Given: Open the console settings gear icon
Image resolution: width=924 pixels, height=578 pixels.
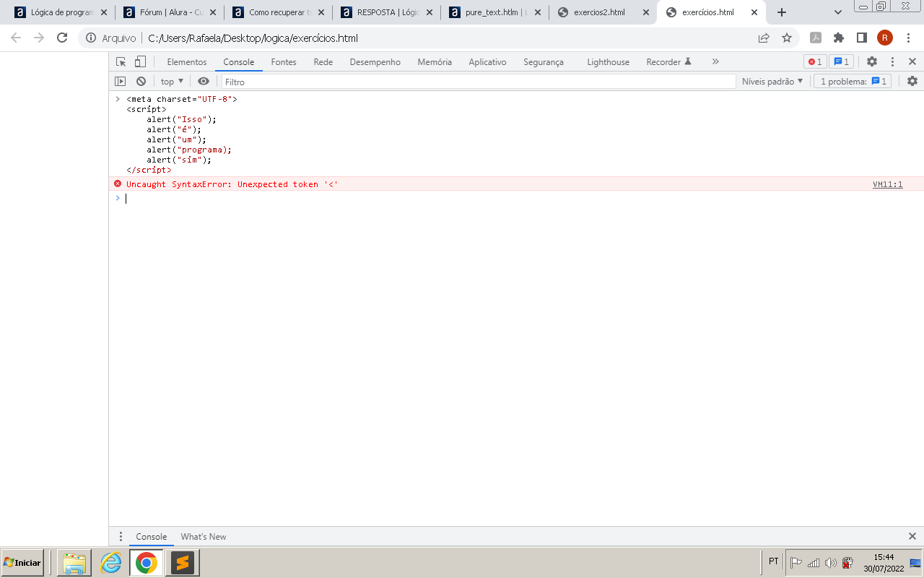Looking at the screenshot, I should click(912, 82).
